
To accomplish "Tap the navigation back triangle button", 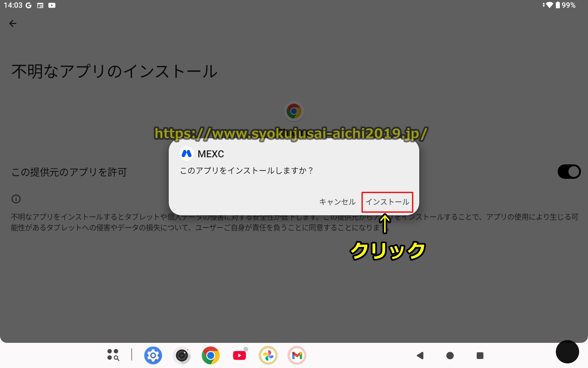I will coord(420,355).
